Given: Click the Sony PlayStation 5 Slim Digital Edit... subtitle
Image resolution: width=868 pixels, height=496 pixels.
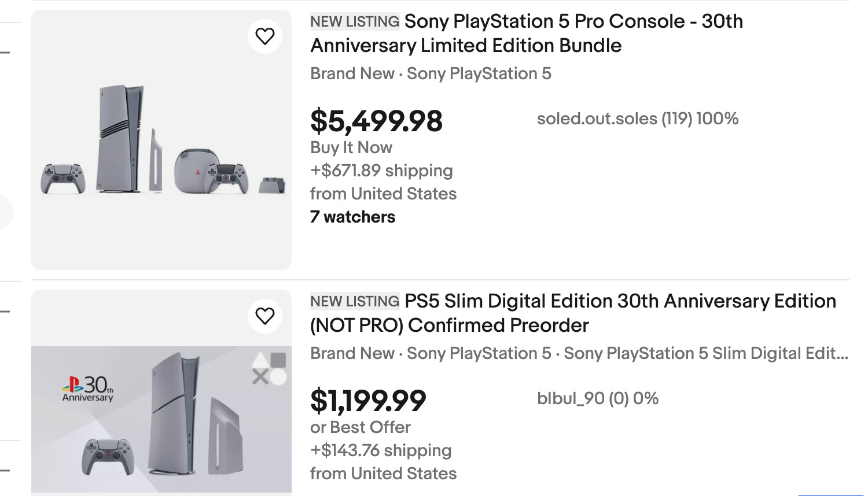Looking at the screenshot, I should coord(705,354).
